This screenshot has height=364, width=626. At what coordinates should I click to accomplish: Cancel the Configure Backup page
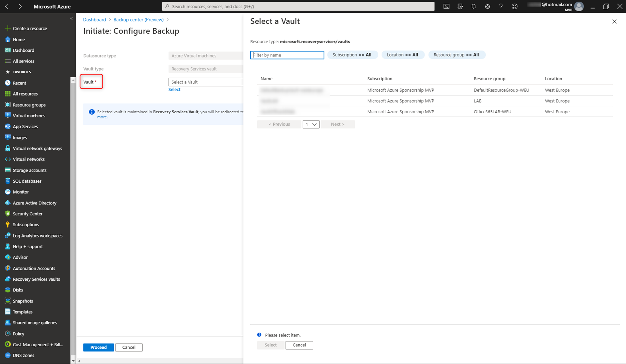pyautogui.click(x=129, y=347)
